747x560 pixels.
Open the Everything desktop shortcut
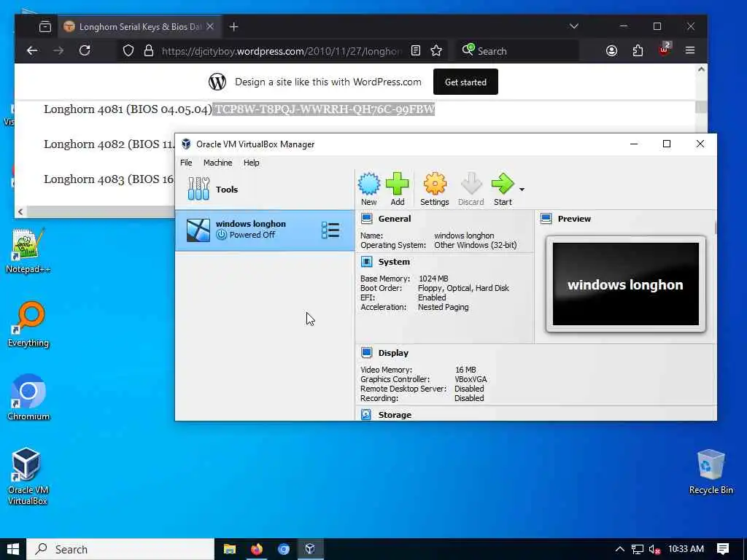point(28,324)
